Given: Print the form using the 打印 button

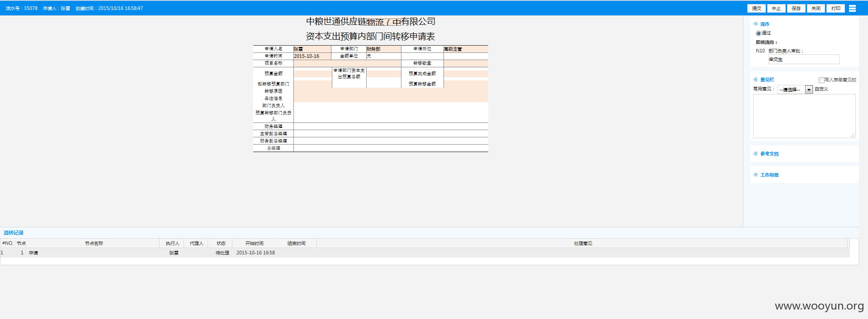Looking at the screenshot, I should [x=836, y=8].
